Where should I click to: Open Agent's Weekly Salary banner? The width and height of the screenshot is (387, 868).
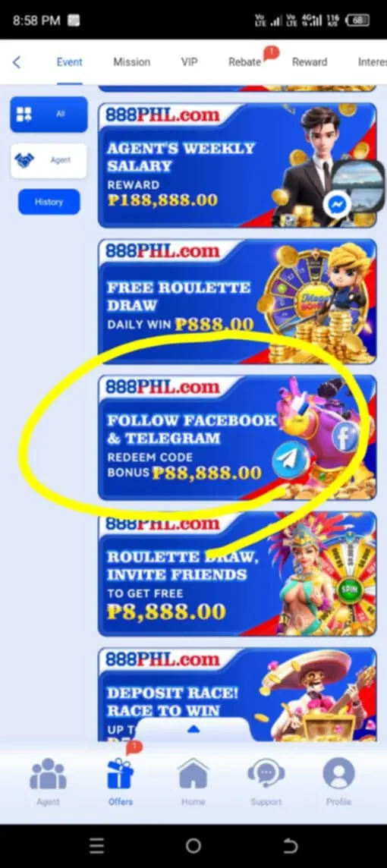pos(237,165)
